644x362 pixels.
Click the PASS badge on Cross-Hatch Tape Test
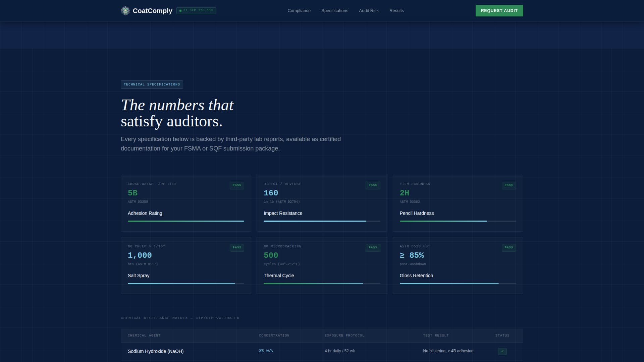click(x=237, y=185)
